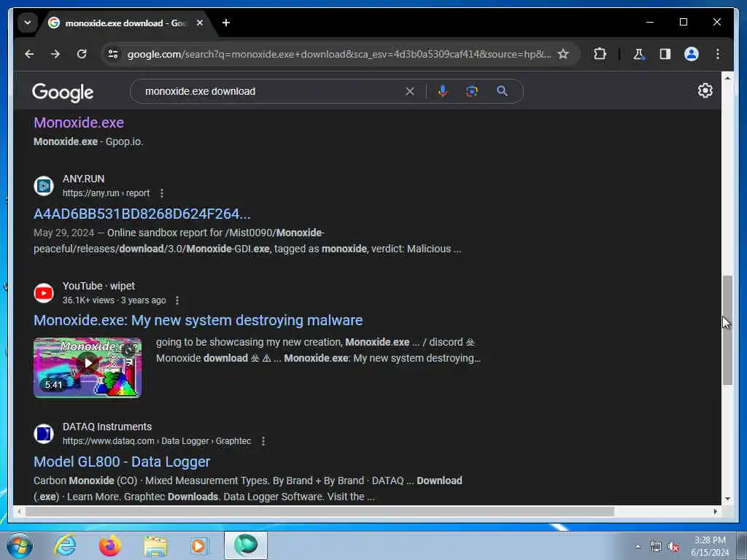Toggle the browser side panel
The height and width of the screenshot is (560, 747).
[665, 54]
